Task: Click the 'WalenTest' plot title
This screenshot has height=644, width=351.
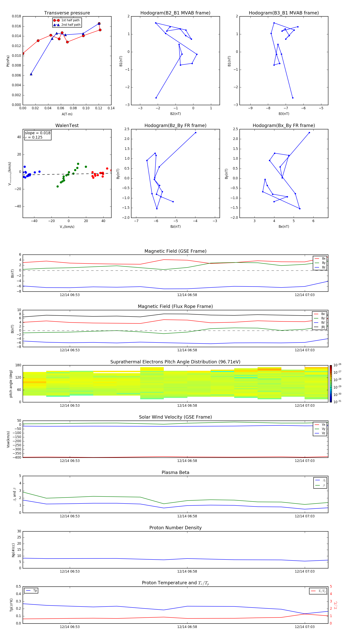Action: 67,125
